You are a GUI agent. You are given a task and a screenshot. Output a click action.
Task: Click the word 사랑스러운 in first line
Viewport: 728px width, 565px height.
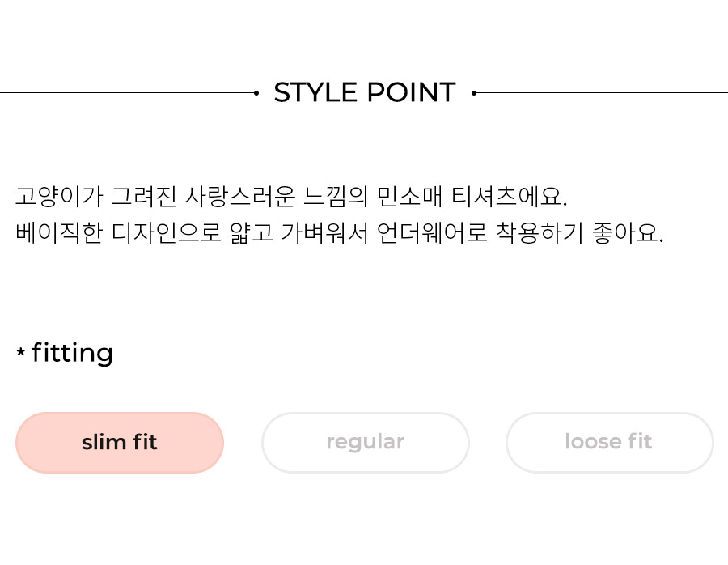239,196
